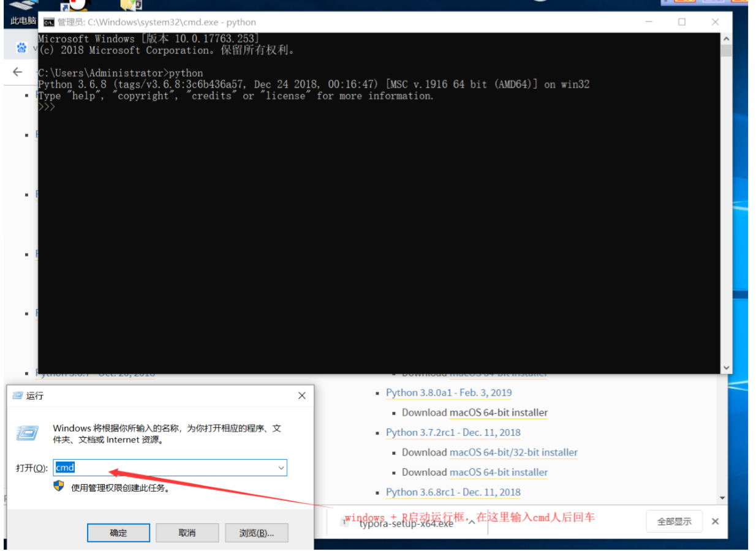Click the cmd.exe title bar icon
The image size is (756, 551).
click(48, 23)
